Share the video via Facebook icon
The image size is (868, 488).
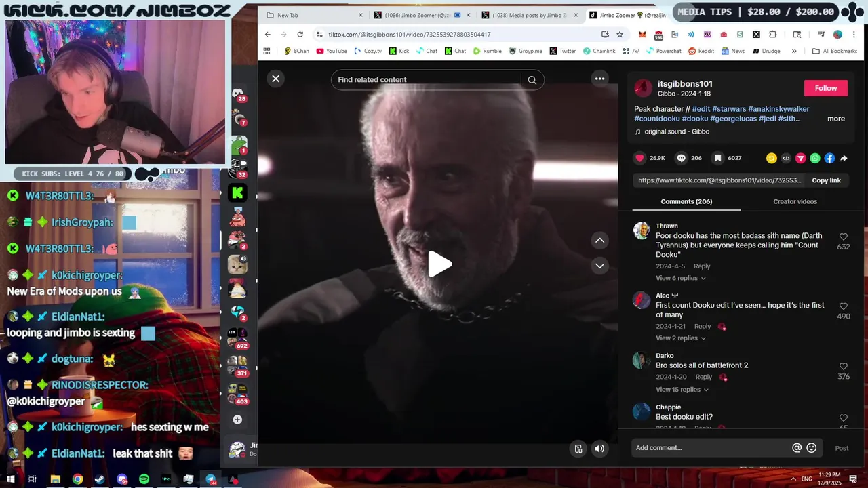tap(829, 158)
